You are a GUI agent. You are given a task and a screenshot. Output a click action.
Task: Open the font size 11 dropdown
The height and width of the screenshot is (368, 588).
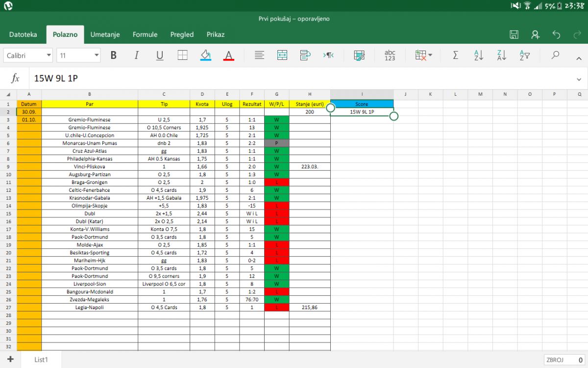pos(79,55)
